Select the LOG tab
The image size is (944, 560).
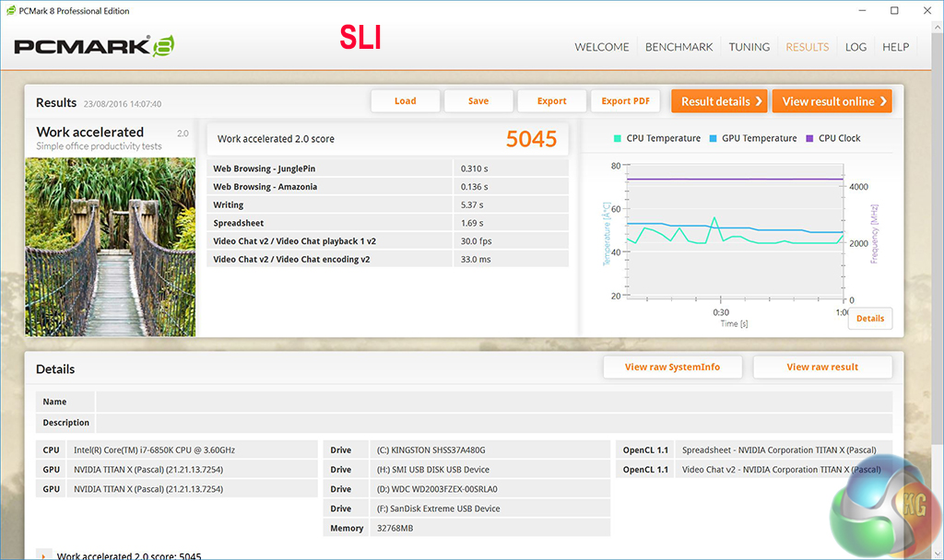(855, 47)
